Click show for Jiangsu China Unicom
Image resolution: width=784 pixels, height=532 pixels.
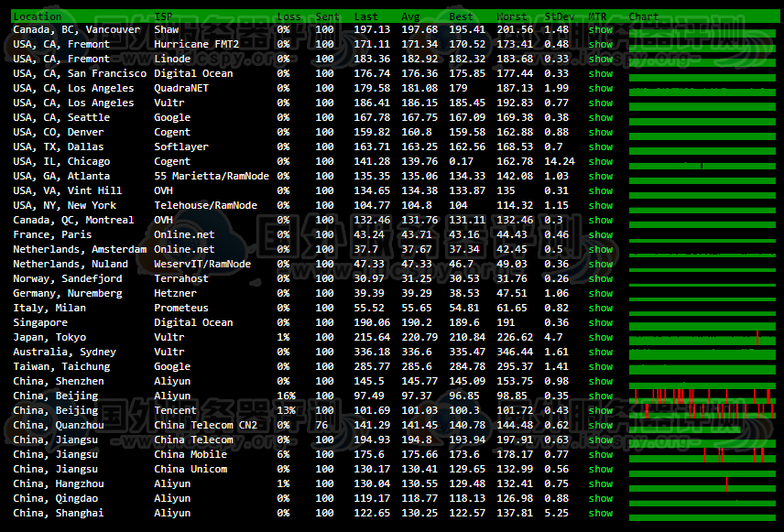click(601, 469)
